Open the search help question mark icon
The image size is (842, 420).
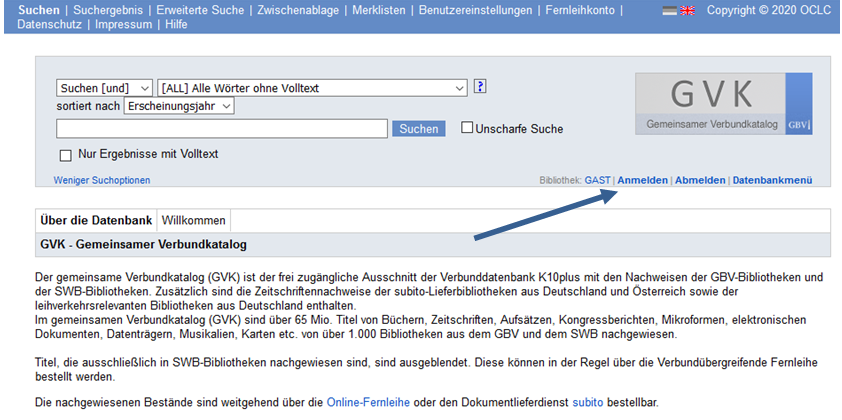481,86
